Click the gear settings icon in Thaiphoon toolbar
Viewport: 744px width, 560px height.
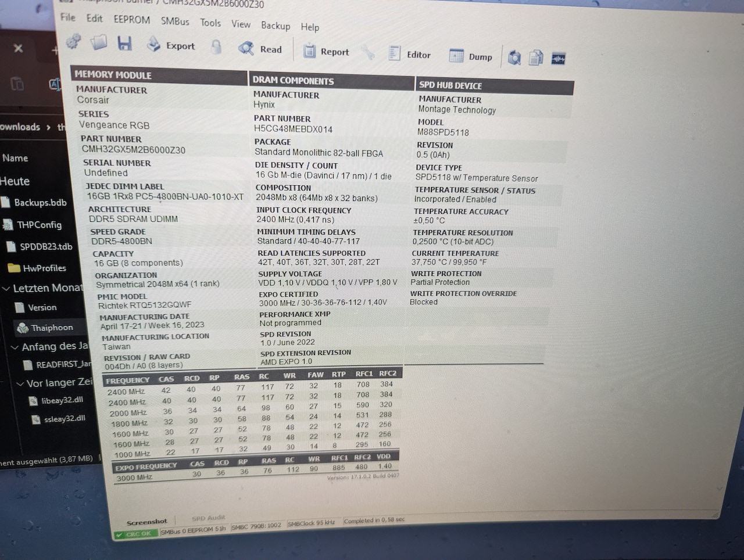(x=73, y=41)
